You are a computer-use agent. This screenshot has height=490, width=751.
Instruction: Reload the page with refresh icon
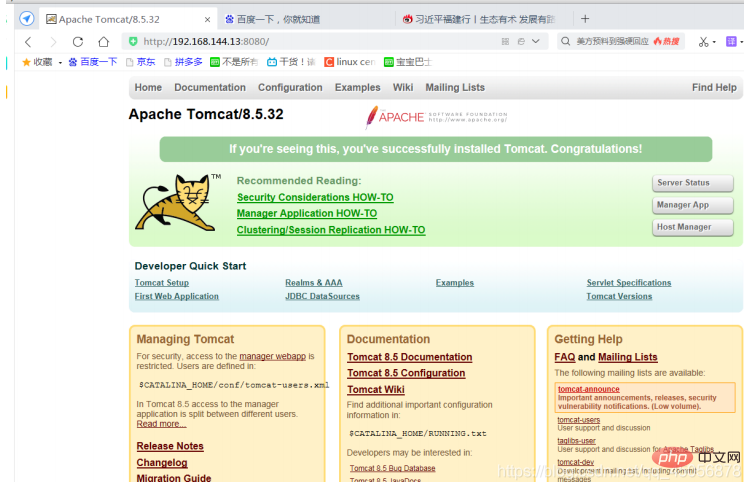coord(78,42)
